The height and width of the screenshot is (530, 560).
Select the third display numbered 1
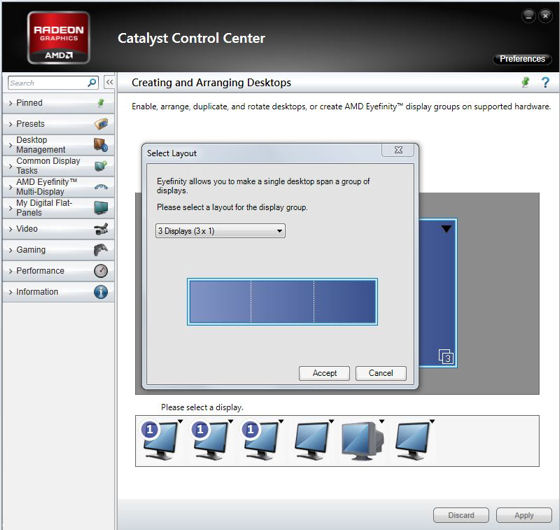260,441
